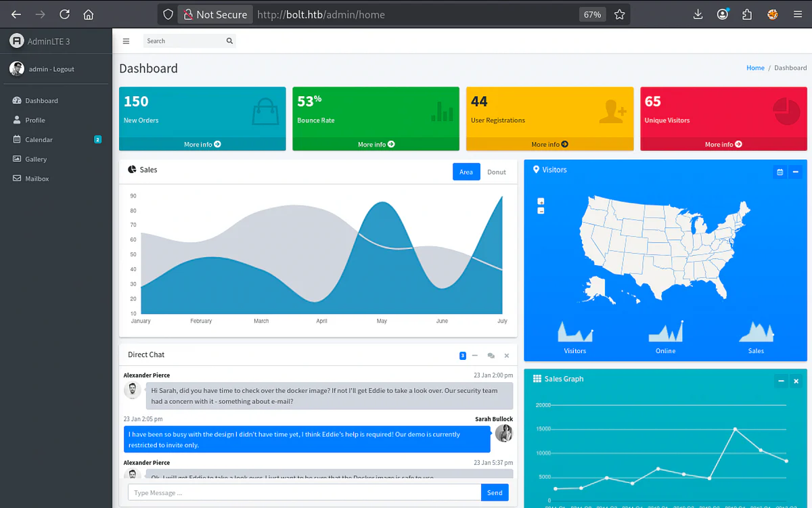Click the Direct Chat contacts icon
The height and width of the screenshot is (508, 812).
(491, 356)
